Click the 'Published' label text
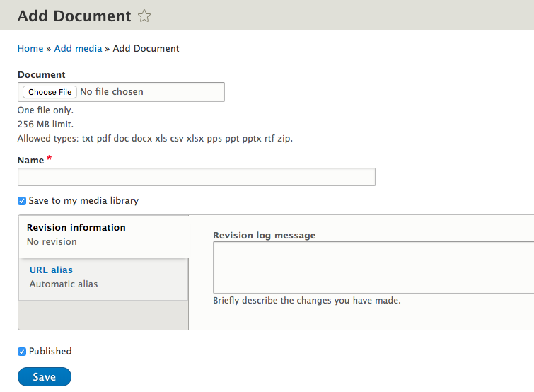The width and height of the screenshot is (534, 392). (x=50, y=352)
